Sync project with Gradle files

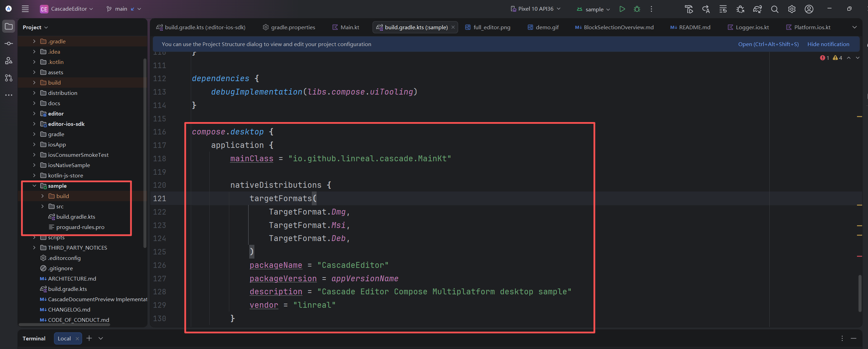(757, 9)
